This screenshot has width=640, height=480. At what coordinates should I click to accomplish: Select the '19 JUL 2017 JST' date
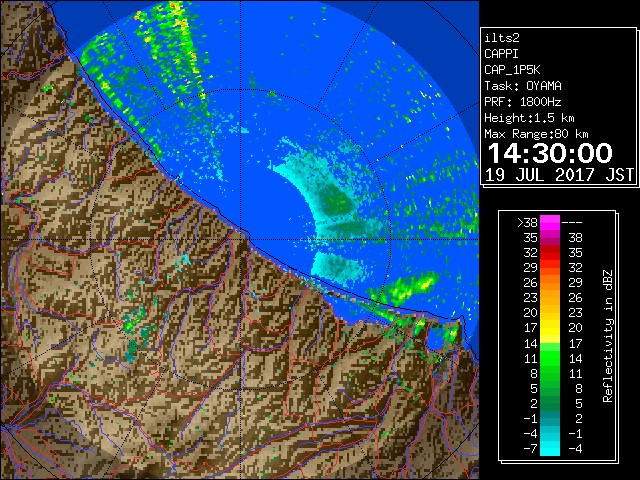(x=559, y=175)
